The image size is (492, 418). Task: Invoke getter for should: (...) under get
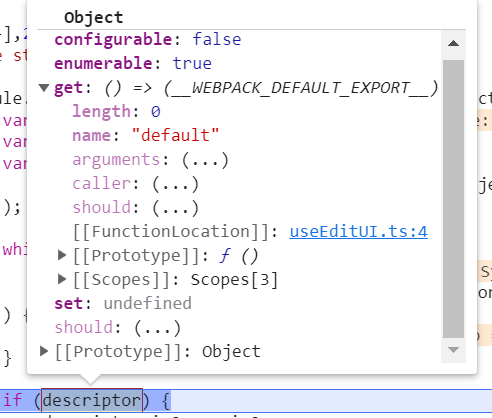point(175,208)
